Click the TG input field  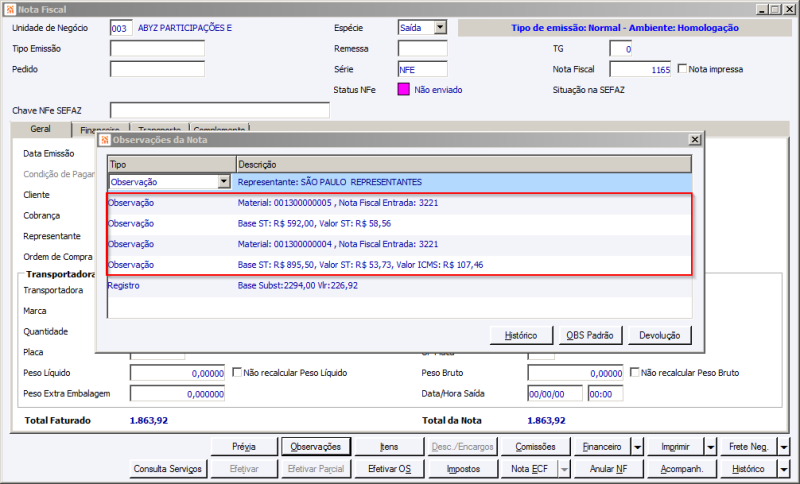coord(621,48)
